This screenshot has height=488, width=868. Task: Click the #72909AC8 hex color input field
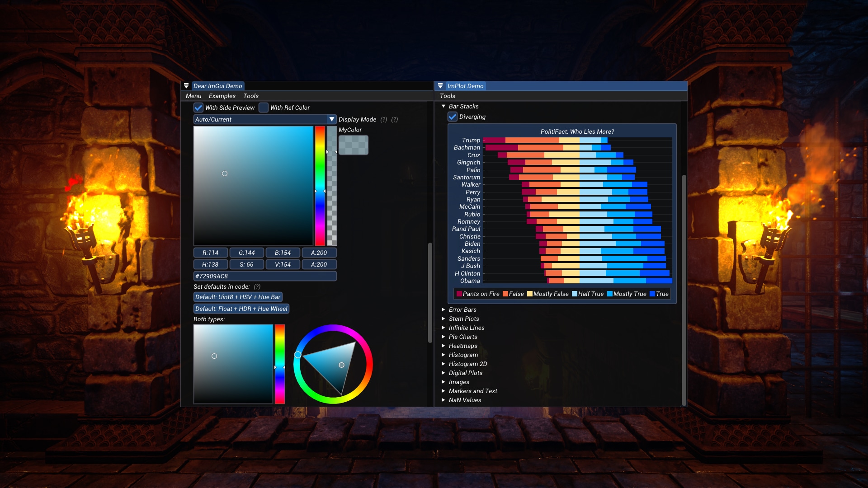click(265, 276)
